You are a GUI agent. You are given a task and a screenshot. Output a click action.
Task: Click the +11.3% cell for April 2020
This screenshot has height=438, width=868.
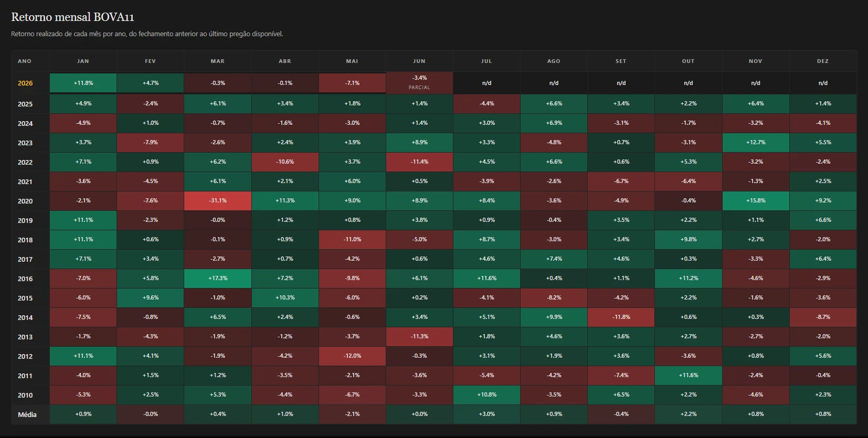(285, 200)
